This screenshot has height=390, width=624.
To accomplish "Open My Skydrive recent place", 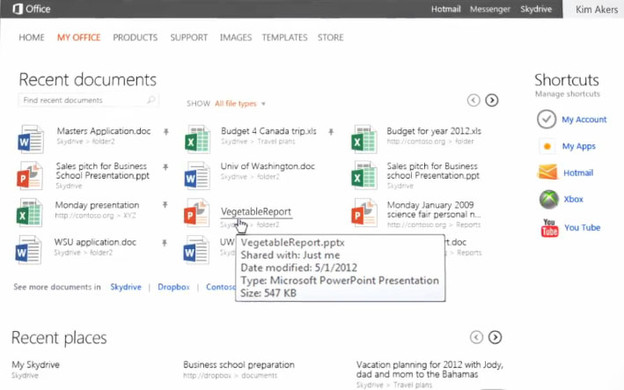I will (x=35, y=365).
